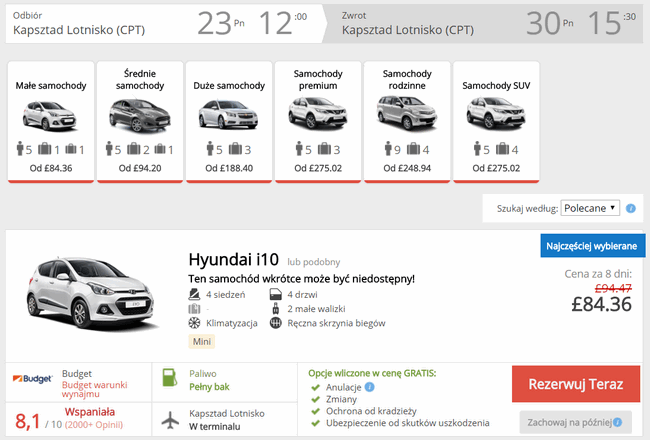Click the small suitcase icon beside 2 małe walizki
Screen dimensions: 650x440
275,309
